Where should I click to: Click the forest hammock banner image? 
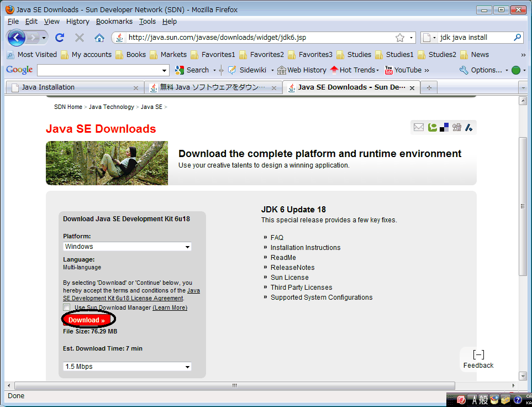[x=107, y=163]
